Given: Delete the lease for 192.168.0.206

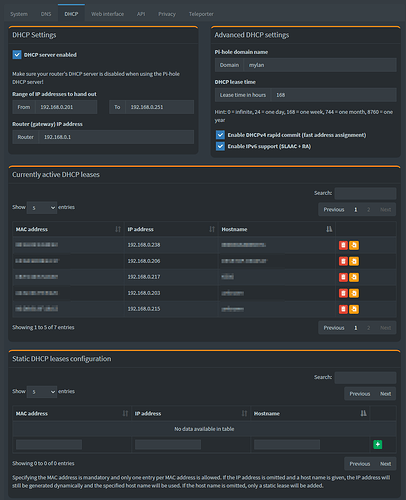Looking at the screenshot, I should pos(343,261).
